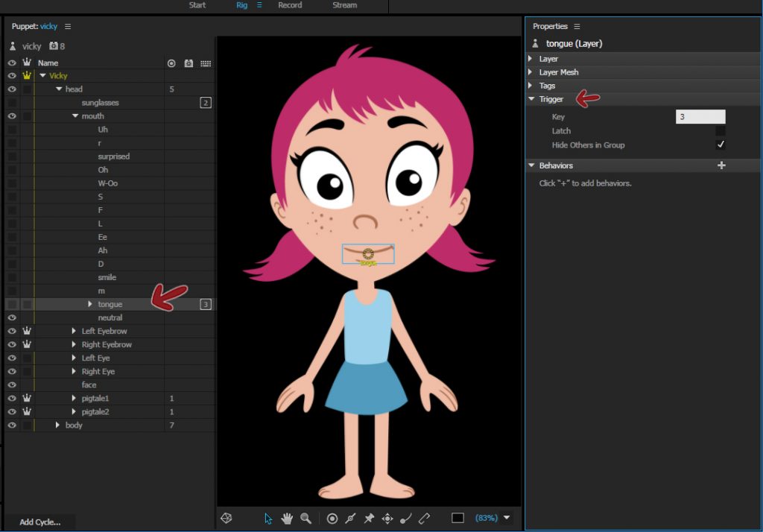
Task: Select the Handle tool circle icon
Action: pyautogui.click(x=332, y=519)
